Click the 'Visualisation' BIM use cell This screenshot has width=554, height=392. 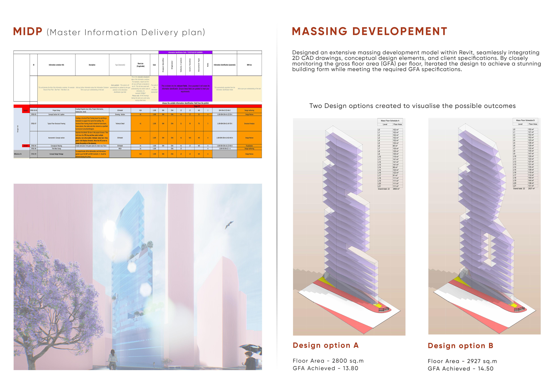click(x=249, y=146)
